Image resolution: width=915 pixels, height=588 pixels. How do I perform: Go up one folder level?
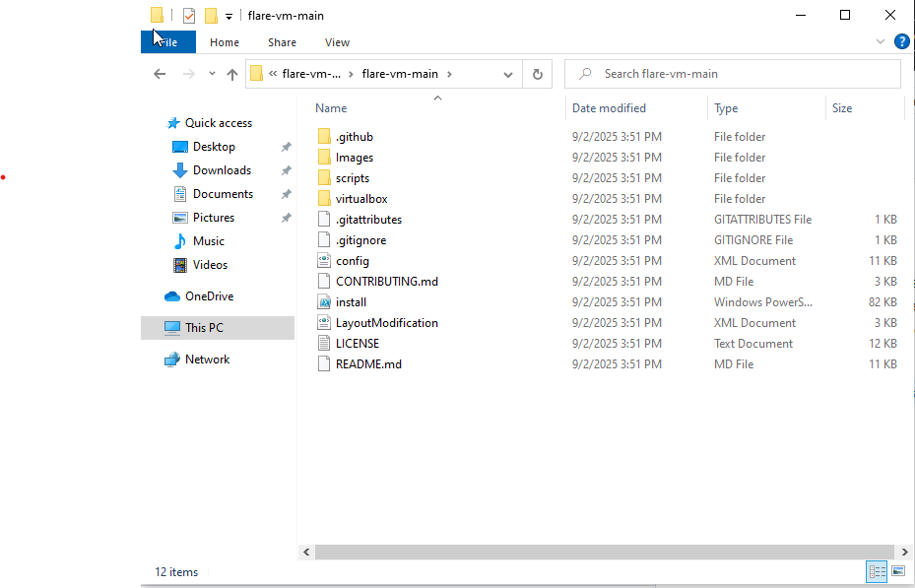232,74
